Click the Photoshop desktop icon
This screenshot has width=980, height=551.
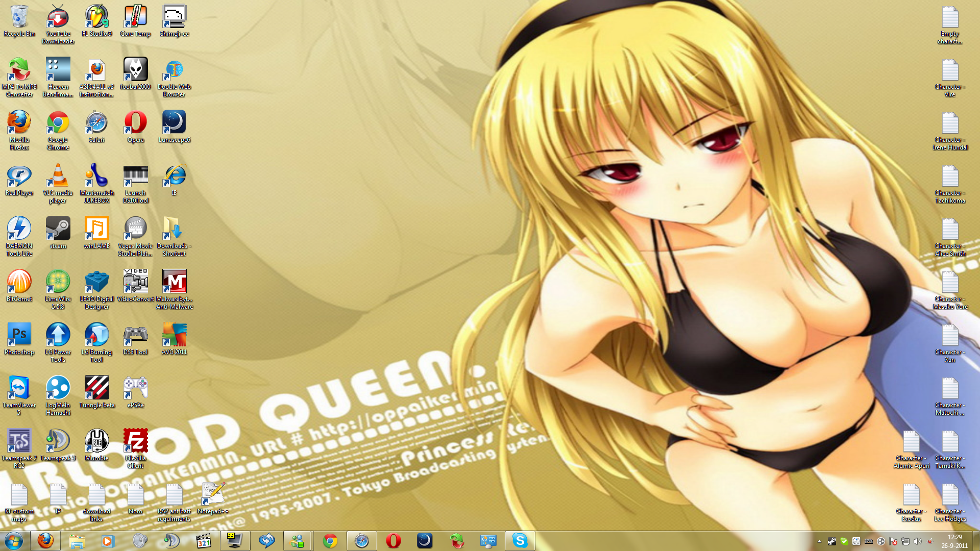pos(19,339)
